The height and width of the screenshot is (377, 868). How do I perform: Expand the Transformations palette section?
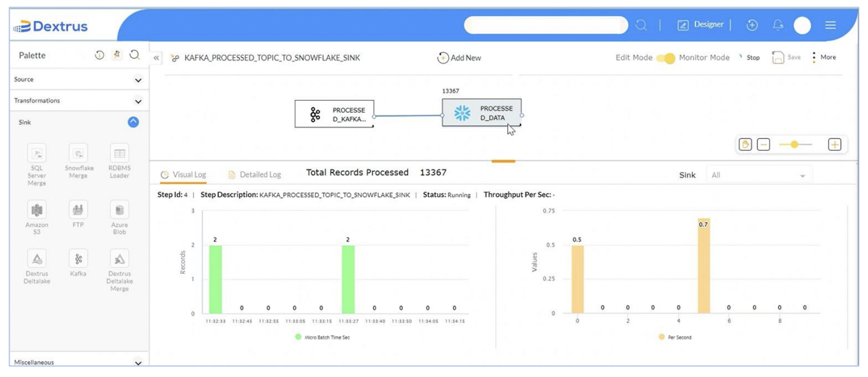[138, 101]
